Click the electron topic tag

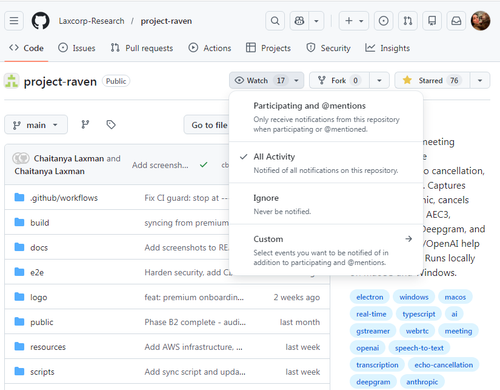tap(369, 297)
